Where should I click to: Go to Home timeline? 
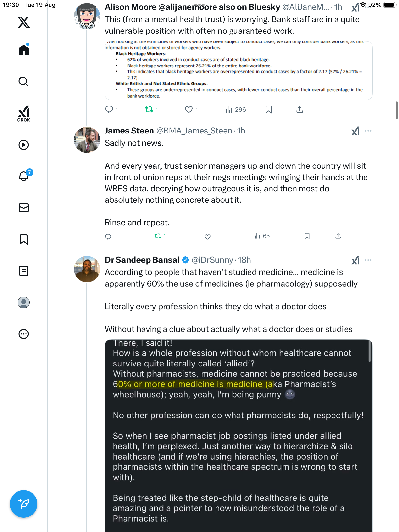[x=24, y=50]
